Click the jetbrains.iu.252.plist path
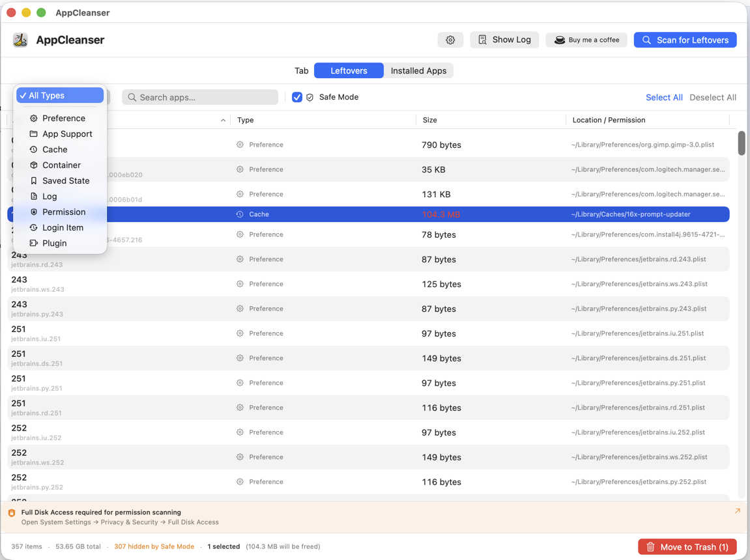Image resolution: width=750 pixels, height=560 pixels. [x=637, y=432]
